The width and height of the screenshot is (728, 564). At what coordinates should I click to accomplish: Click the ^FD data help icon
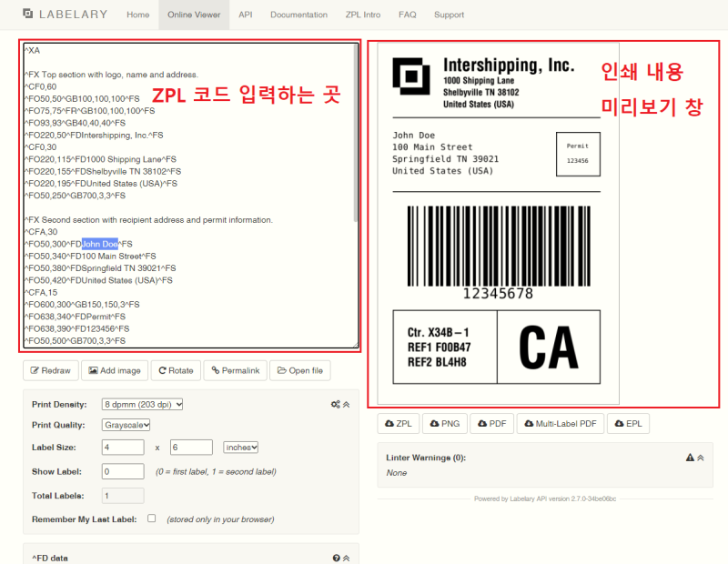tap(336, 558)
